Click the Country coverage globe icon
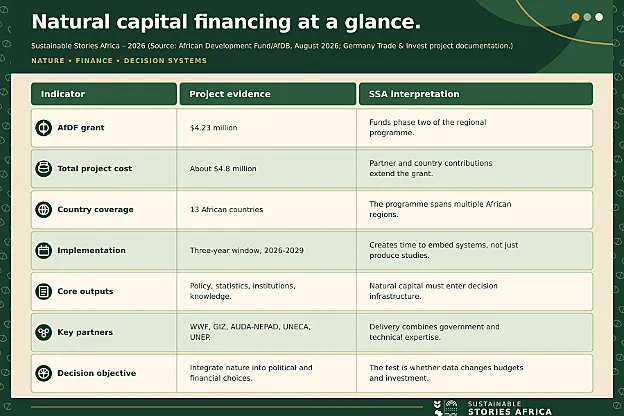This screenshot has height=416, width=624. pyautogui.click(x=43, y=209)
